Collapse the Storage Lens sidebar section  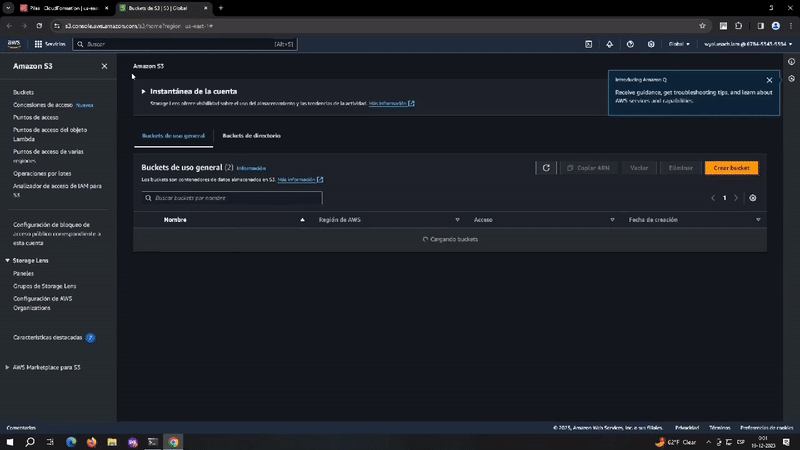tap(8, 261)
